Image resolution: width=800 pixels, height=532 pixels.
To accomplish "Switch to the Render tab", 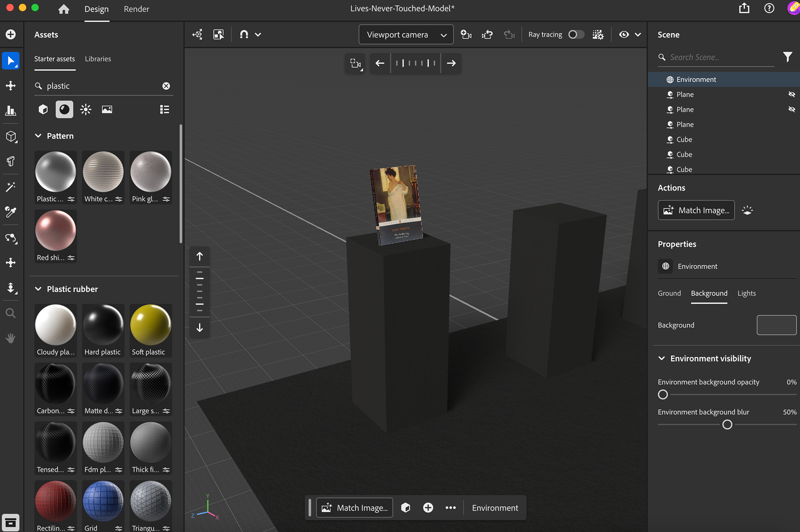I will click(136, 9).
